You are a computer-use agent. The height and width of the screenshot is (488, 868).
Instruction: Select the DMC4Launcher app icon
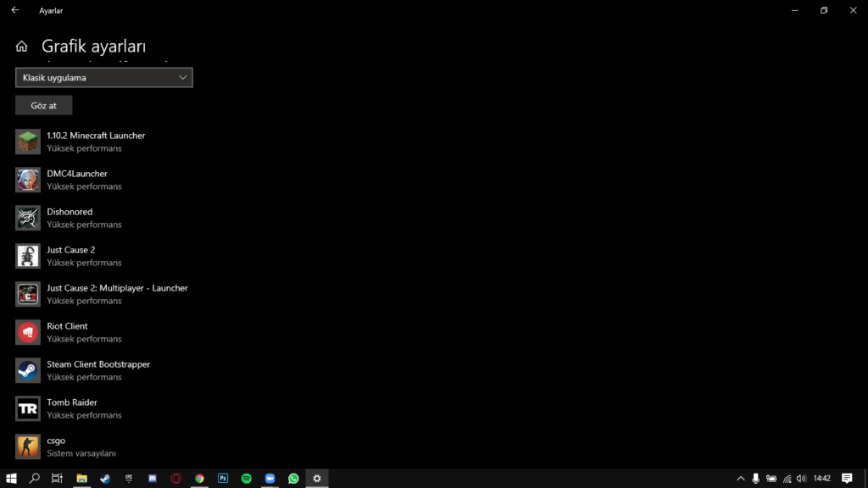(x=28, y=180)
